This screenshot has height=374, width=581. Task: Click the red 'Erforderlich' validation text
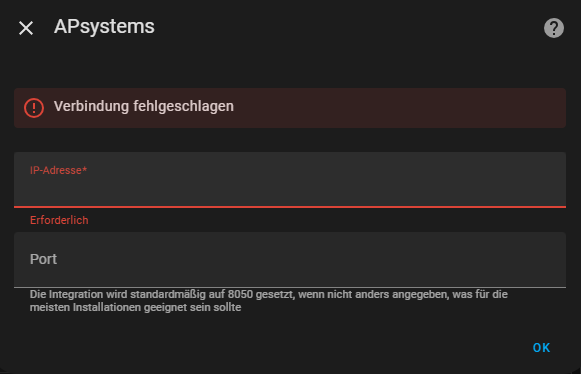click(x=59, y=220)
